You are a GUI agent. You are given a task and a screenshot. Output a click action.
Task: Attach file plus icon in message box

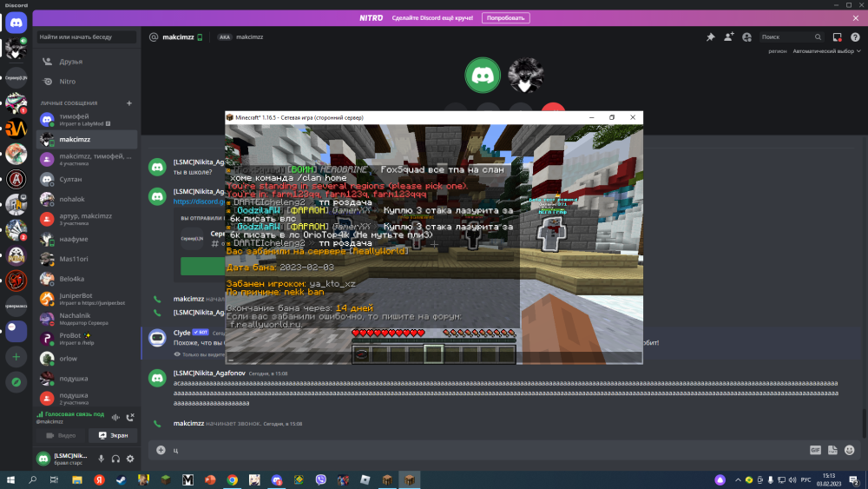[161, 450]
